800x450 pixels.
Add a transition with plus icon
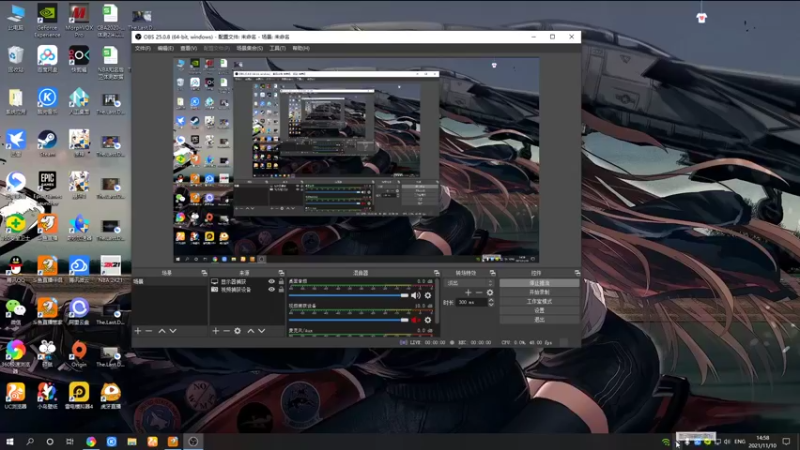468,292
